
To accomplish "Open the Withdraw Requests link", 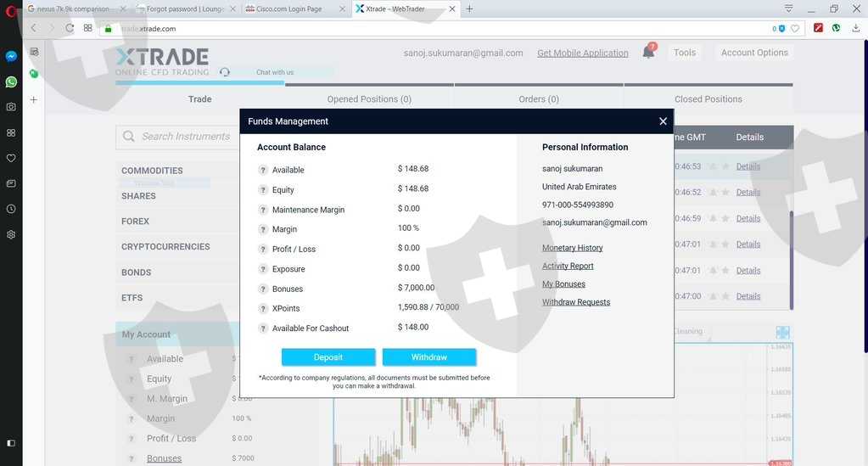I will (x=576, y=302).
